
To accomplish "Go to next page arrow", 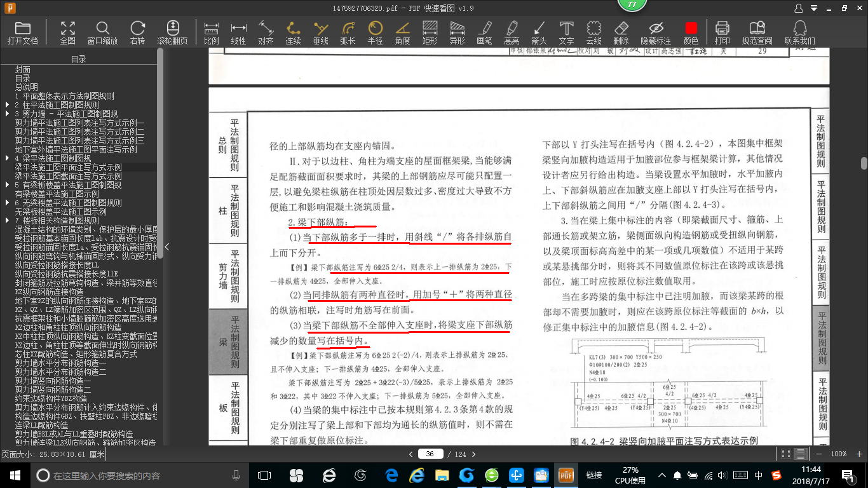I will pos(475,454).
